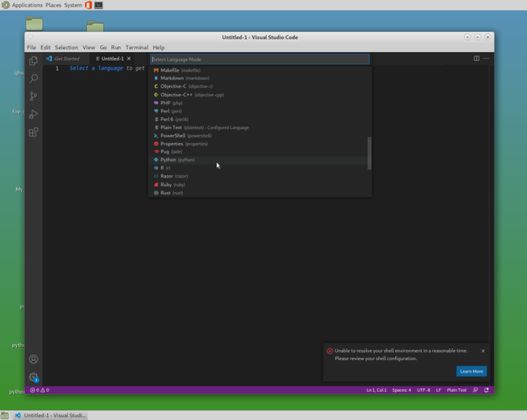
Task: Open the editor More Actions ellipsis
Action: coord(486,59)
